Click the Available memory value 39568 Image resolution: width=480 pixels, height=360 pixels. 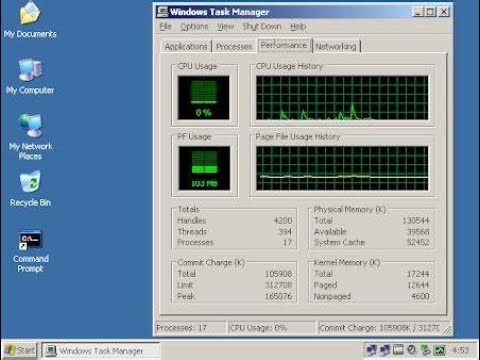pos(418,231)
